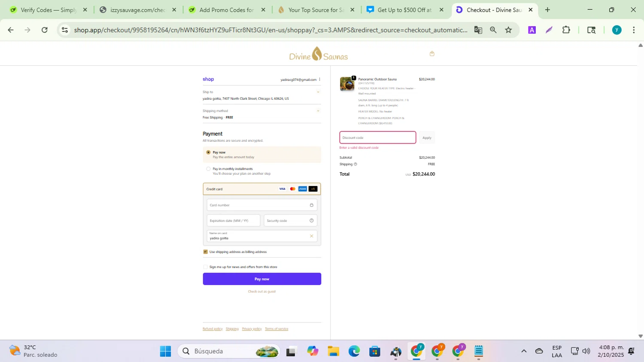Open the account options three-dot menu
The image size is (644, 362).
(x=319, y=79)
